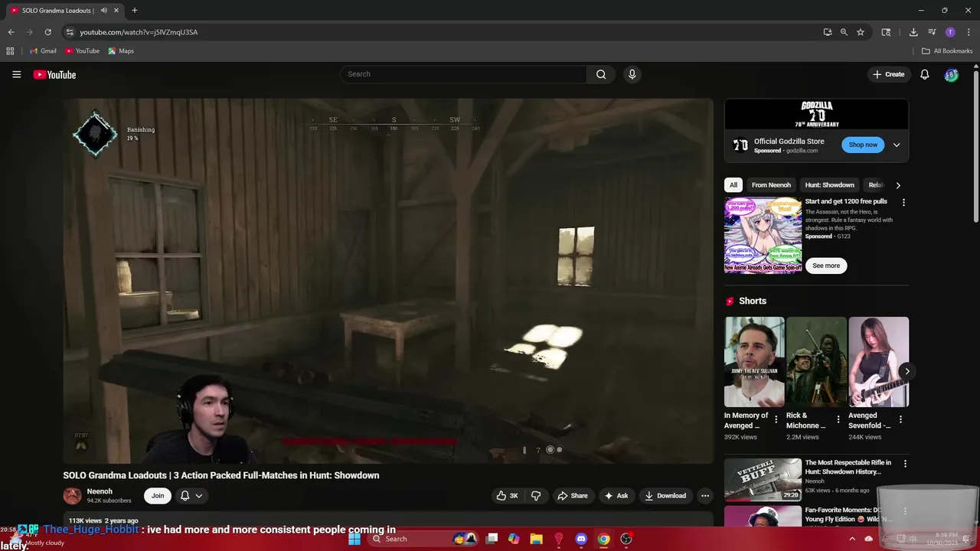This screenshot has width=980, height=551.
Task: Select the All filter chip
Action: coord(733,185)
